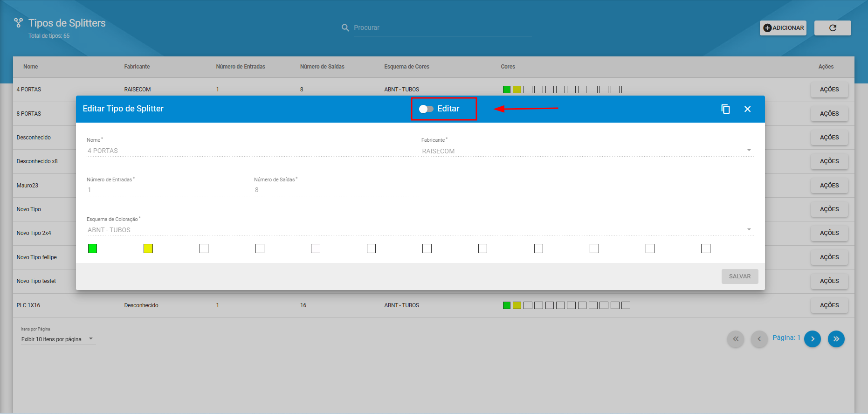Click the Número de Saídas column header
The image size is (868, 414).
(322, 67)
